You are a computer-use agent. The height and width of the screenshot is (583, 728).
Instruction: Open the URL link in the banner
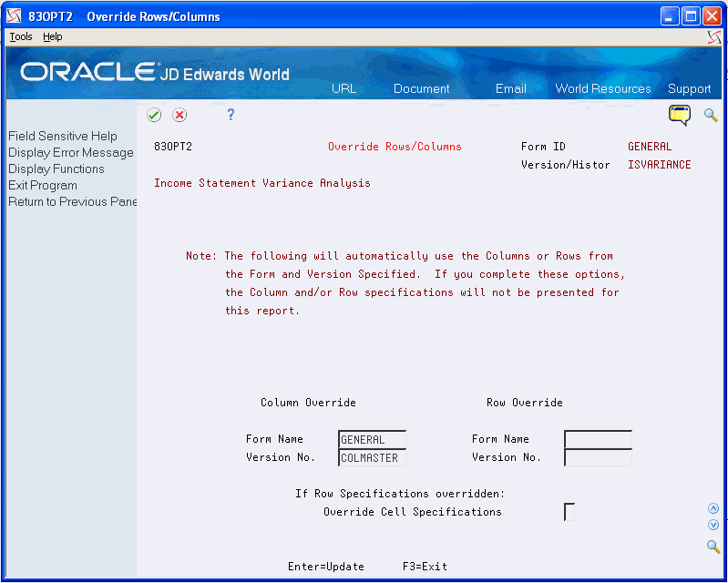(344, 88)
